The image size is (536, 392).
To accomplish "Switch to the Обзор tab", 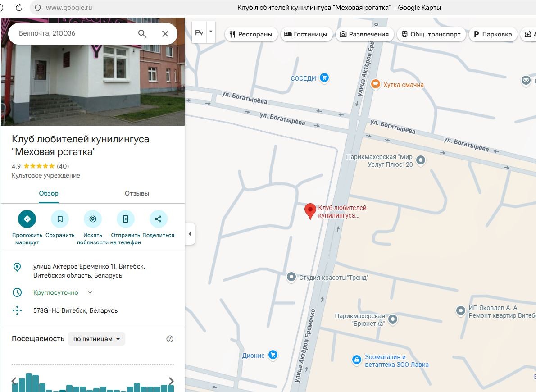I will coord(49,194).
